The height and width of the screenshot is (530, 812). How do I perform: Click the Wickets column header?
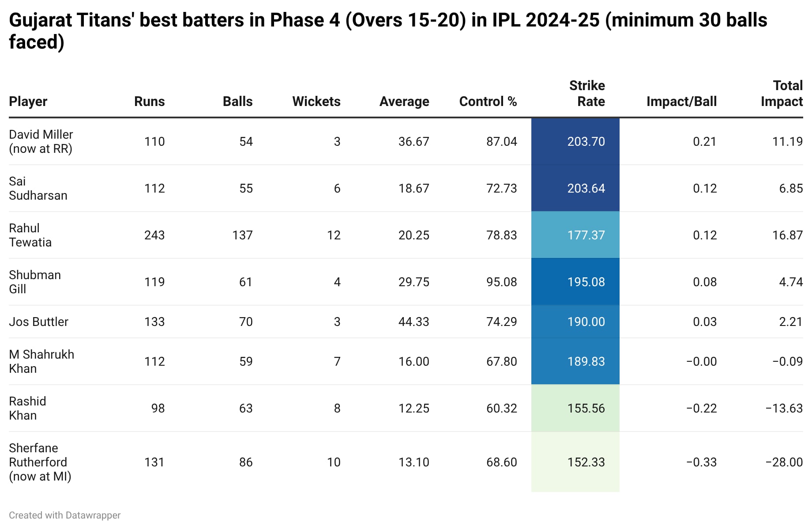316,102
